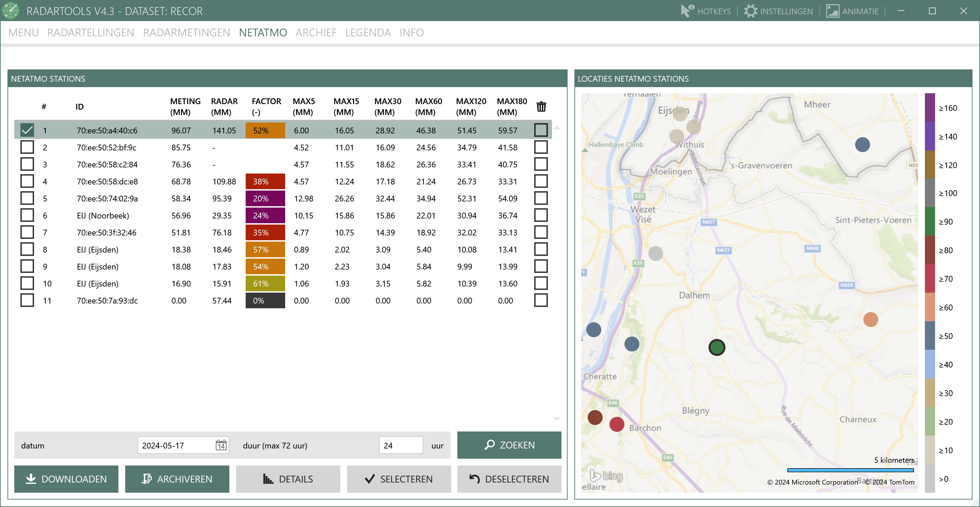Open the LEGENDA tab

367,33
